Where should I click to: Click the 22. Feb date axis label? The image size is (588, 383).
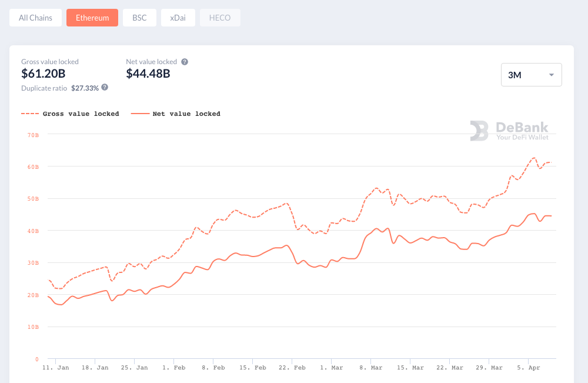292,368
